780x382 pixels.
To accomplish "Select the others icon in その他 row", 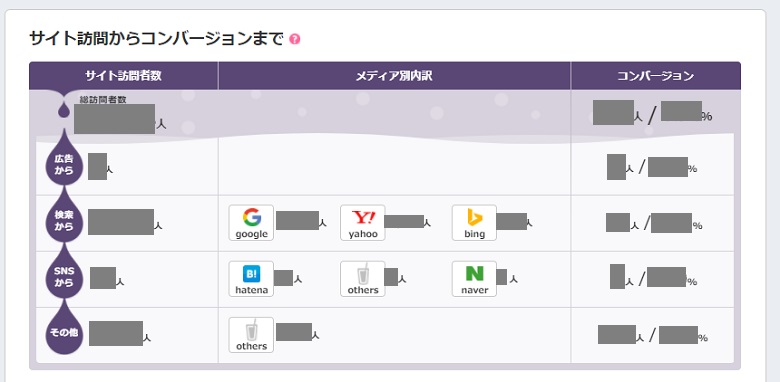I will pos(251,335).
